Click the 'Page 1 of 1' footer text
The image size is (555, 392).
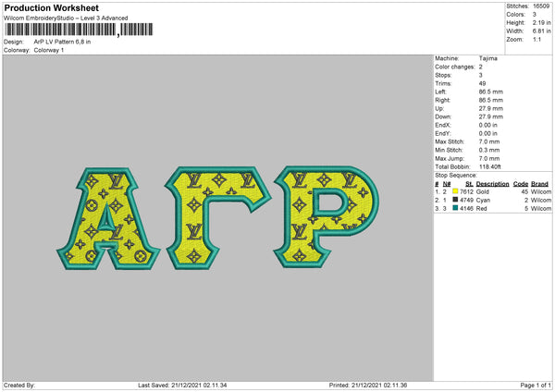[x=536, y=386]
